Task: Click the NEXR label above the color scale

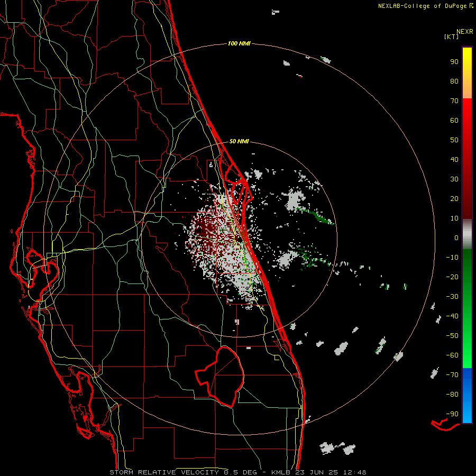Action: (465, 32)
